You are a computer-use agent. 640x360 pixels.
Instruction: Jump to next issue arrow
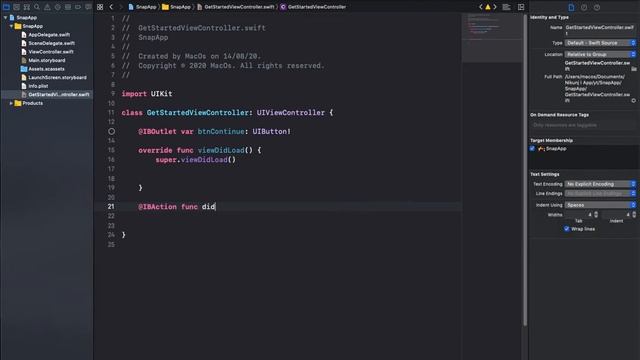tap(495, 7)
